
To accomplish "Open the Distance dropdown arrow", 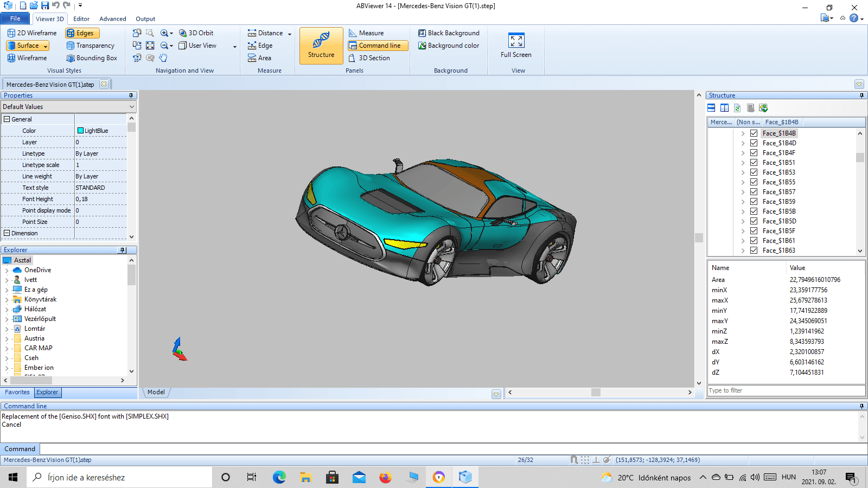I will click(x=290, y=34).
